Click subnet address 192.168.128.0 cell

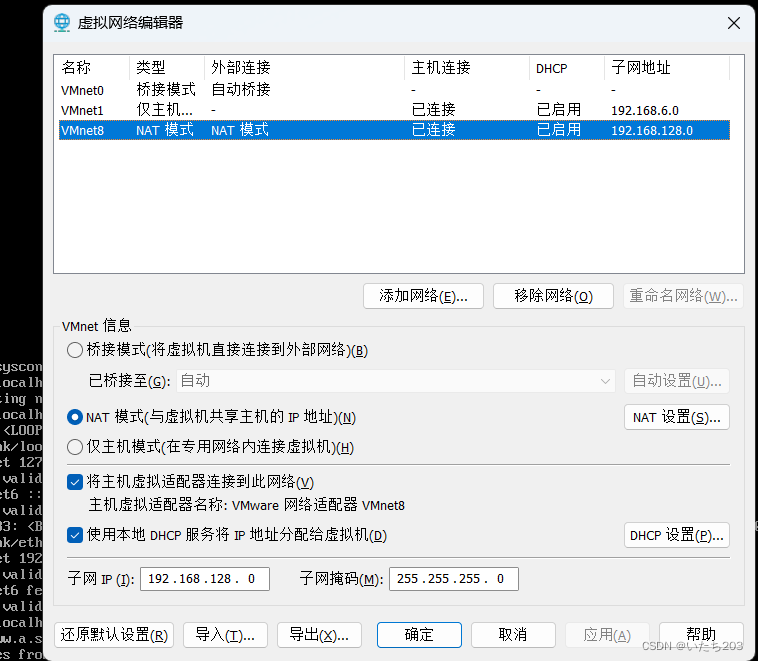(652, 131)
